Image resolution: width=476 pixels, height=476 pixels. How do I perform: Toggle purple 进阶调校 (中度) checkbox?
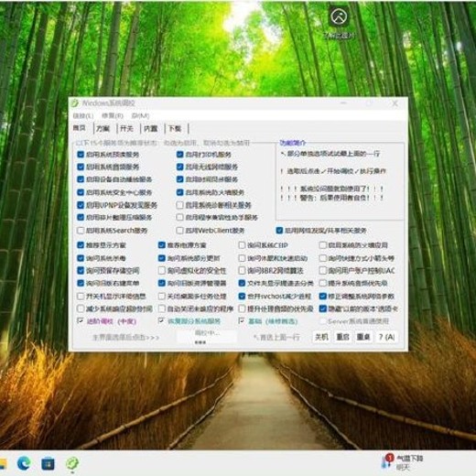81,320
